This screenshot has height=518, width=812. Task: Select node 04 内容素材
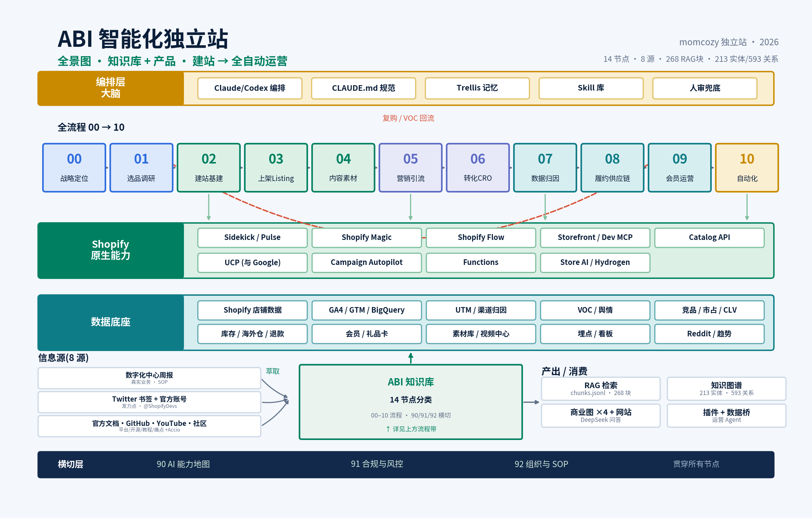[x=343, y=168]
